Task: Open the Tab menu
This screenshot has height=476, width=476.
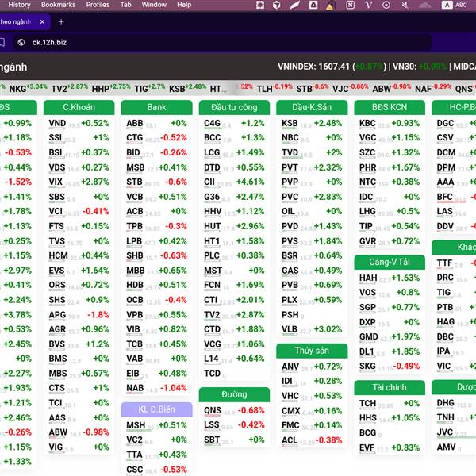Action: 125,5
